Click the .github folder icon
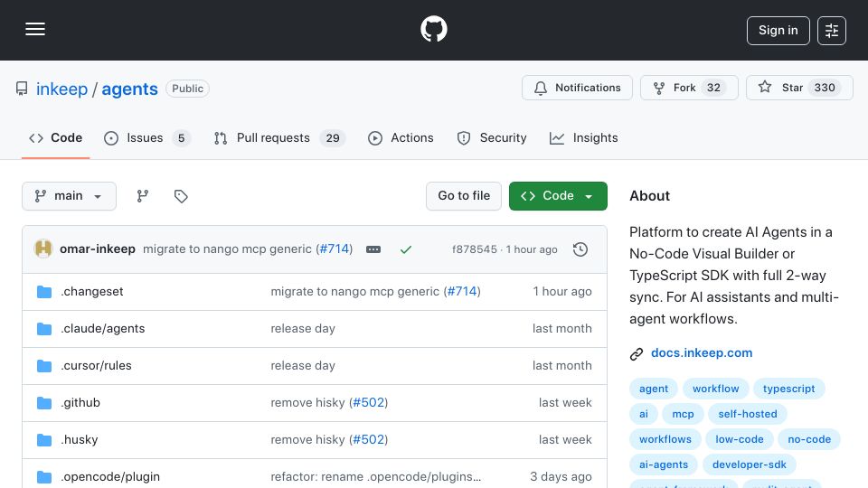 tap(44, 403)
